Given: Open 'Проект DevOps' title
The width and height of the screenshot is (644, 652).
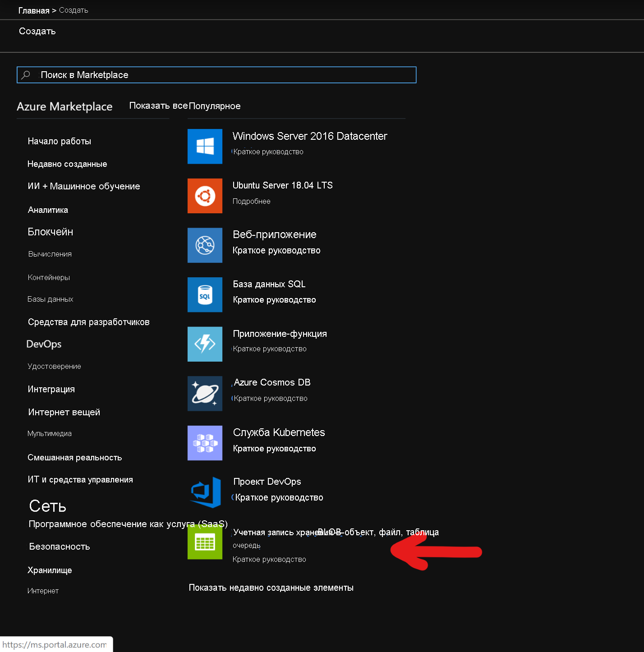Looking at the screenshot, I should pos(267,482).
